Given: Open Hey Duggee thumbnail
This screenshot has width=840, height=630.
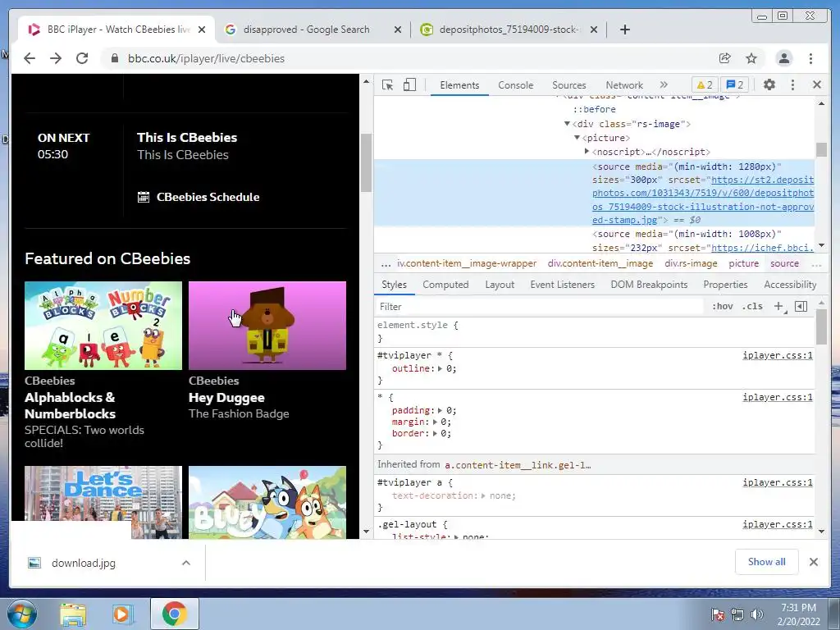Looking at the screenshot, I should coord(267,325).
